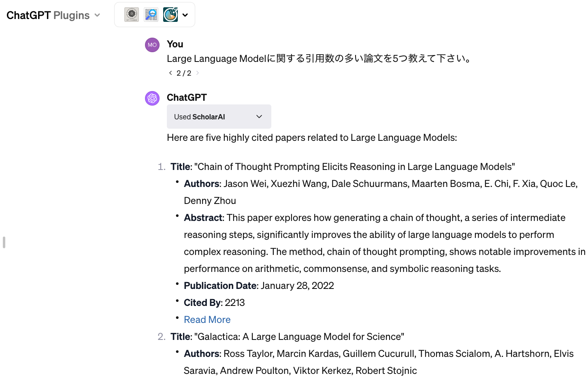The width and height of the screenshot is (588, 382).
Task: Click the next response version arrow
Action: point(198,73)
